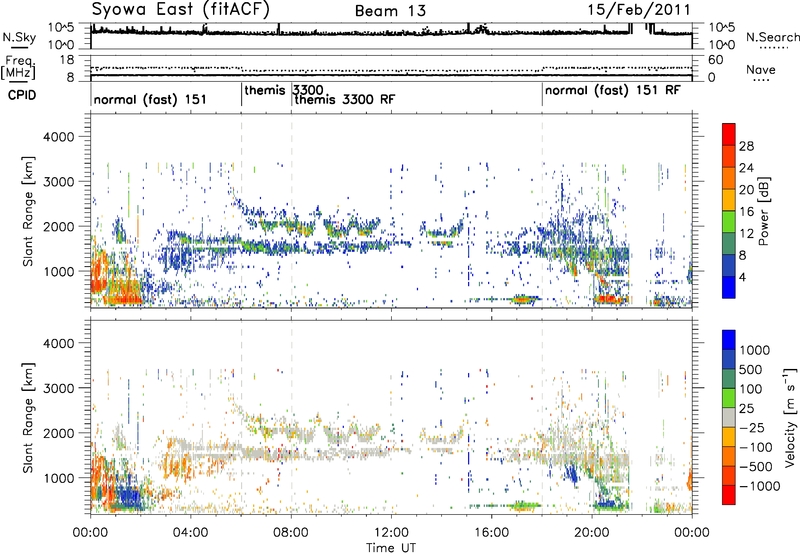
Task: Click the '-1000' velocity colorbar tick
Action: click(x=760, y=486)
